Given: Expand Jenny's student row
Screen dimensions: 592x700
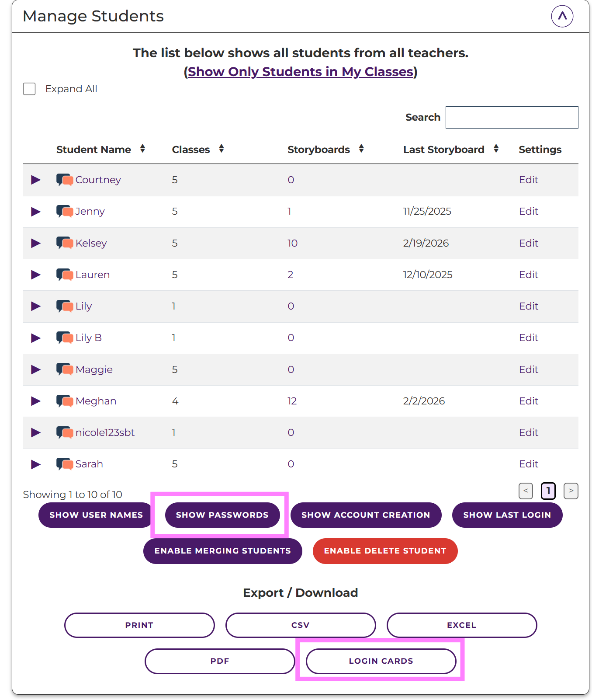Looking at the screenshot, I should coord(36,212).
